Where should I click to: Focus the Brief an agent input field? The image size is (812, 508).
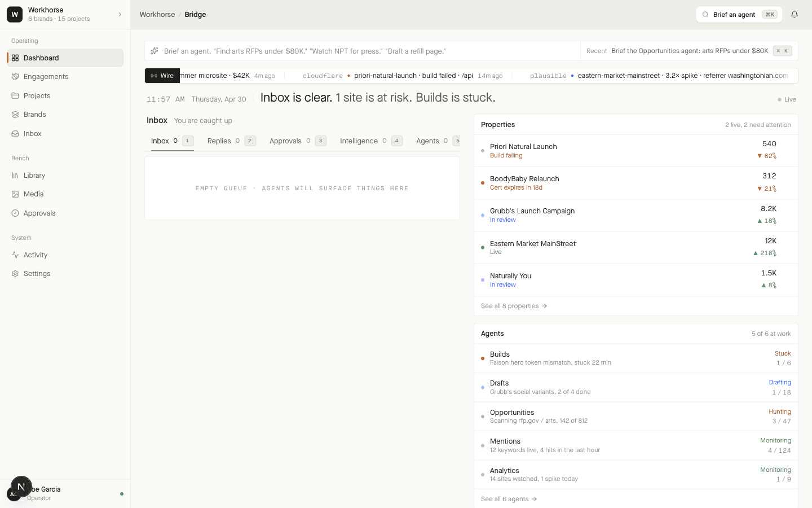363,51
